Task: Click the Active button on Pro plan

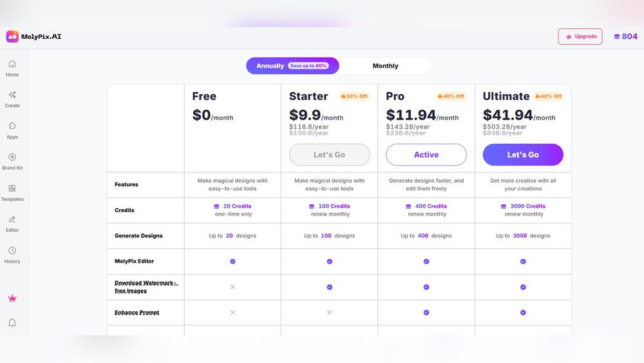Action: tap(426, 155)
